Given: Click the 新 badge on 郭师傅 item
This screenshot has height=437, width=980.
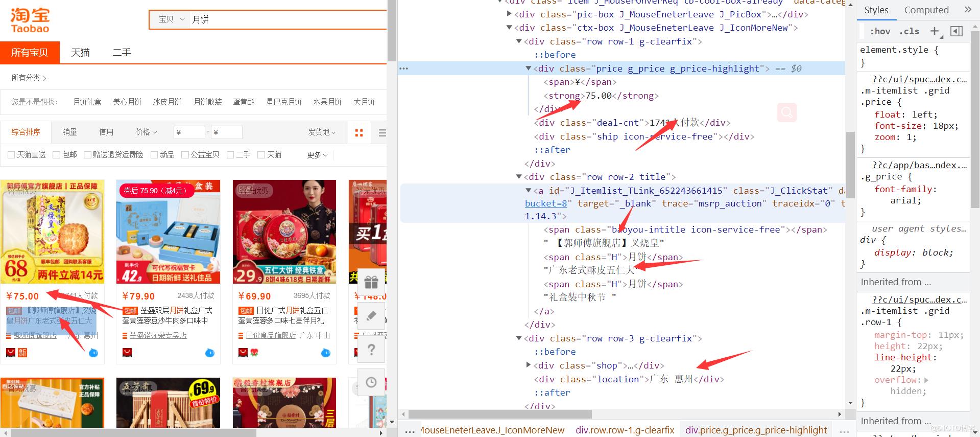Looking at the screenshot, I should [x=22, y=353].
